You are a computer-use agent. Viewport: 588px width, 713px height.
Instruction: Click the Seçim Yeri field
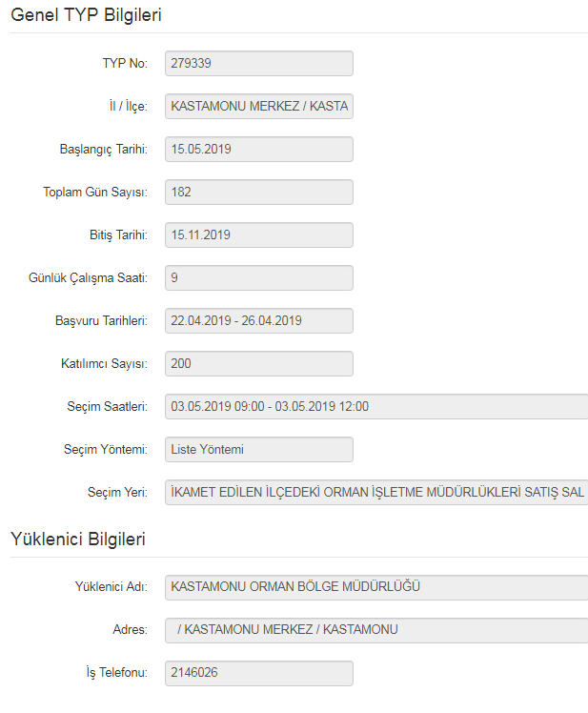tap(375, 492)
